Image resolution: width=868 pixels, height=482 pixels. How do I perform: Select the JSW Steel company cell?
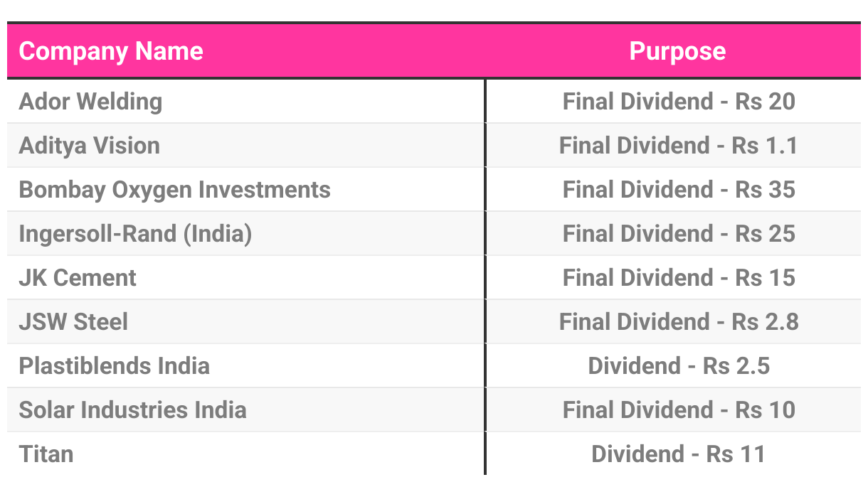coord(74,322)
